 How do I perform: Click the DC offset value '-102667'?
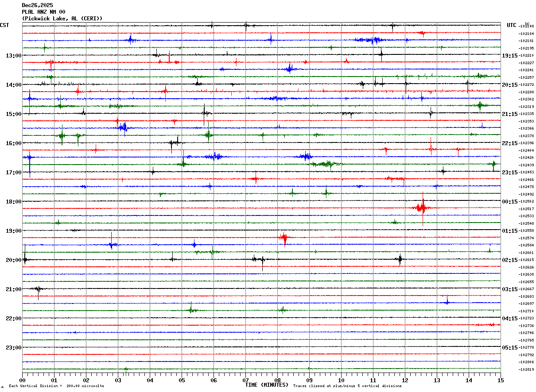coord(527,289)
